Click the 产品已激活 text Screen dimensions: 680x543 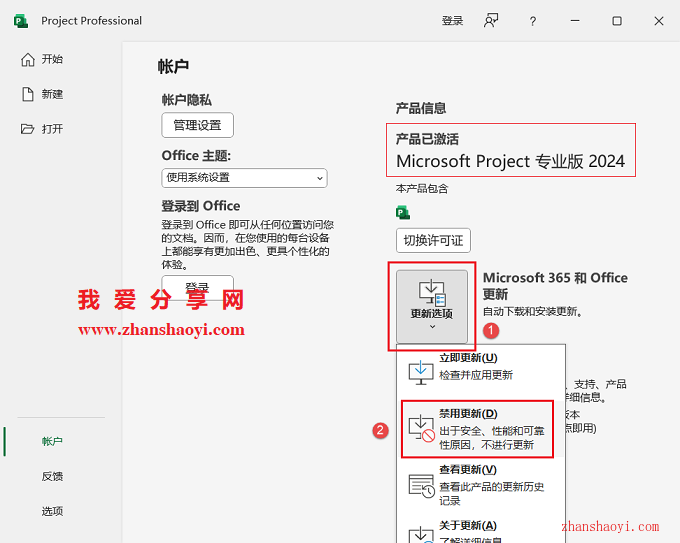tap(427, 139)
